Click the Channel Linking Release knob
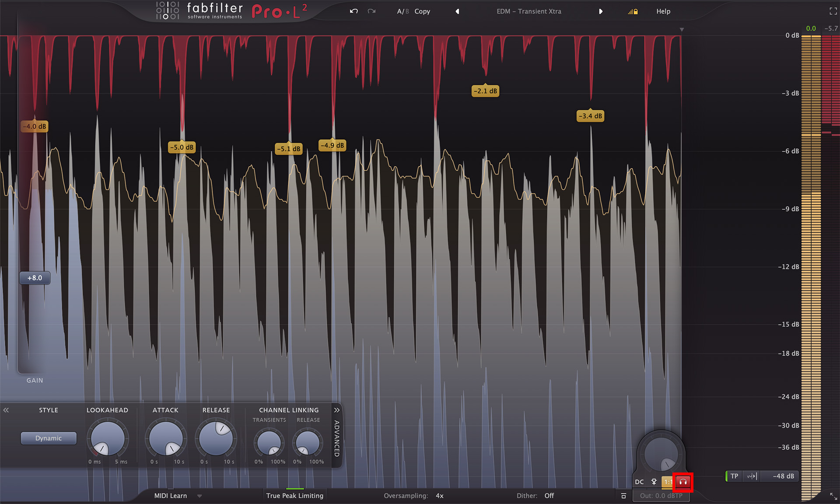This screenshot has width=840, height=504. pyautogui.click(x=308, y=443)
